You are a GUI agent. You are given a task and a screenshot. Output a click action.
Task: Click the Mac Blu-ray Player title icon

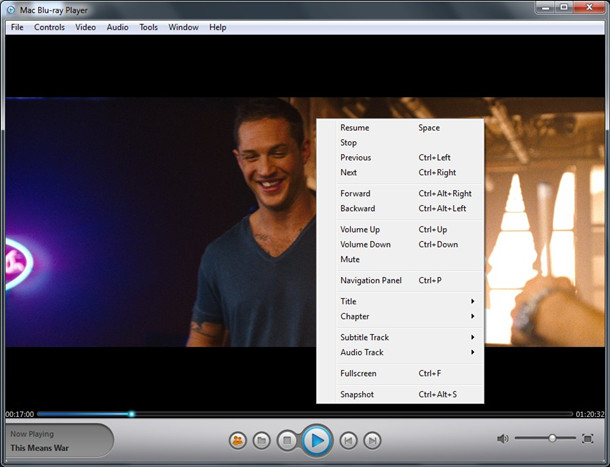click(x=11, y=10)
